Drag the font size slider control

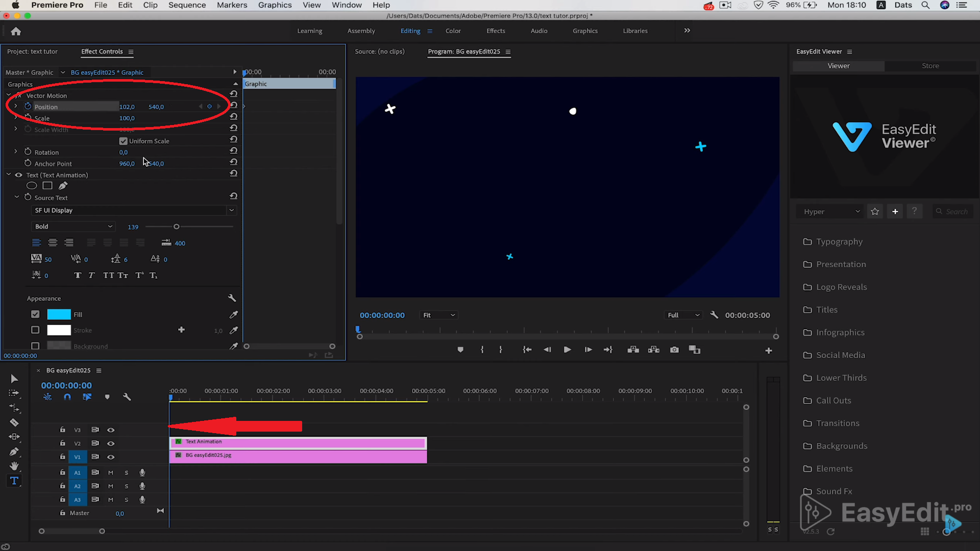tap(176, 226)
